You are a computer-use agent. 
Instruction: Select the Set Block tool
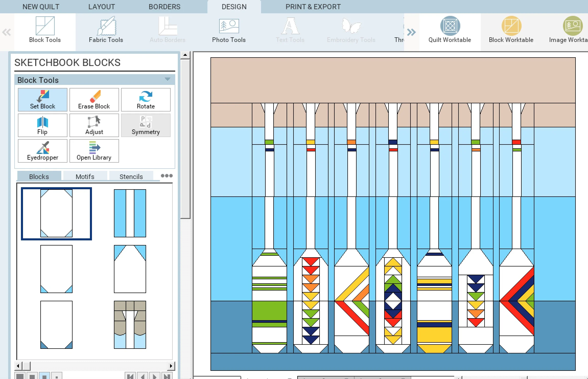[x=42, y=100]
